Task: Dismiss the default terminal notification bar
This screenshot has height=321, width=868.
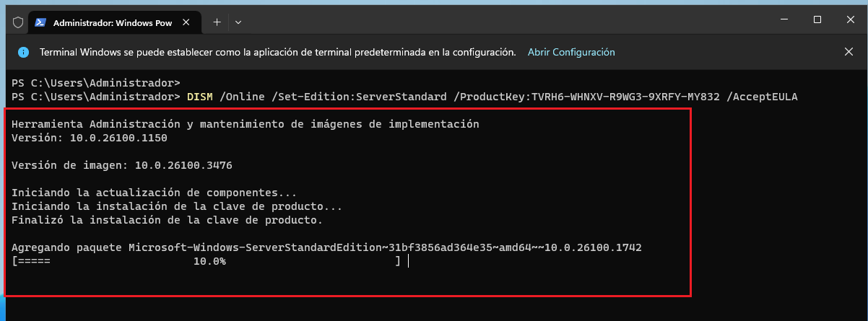Action: click(849, 52)
